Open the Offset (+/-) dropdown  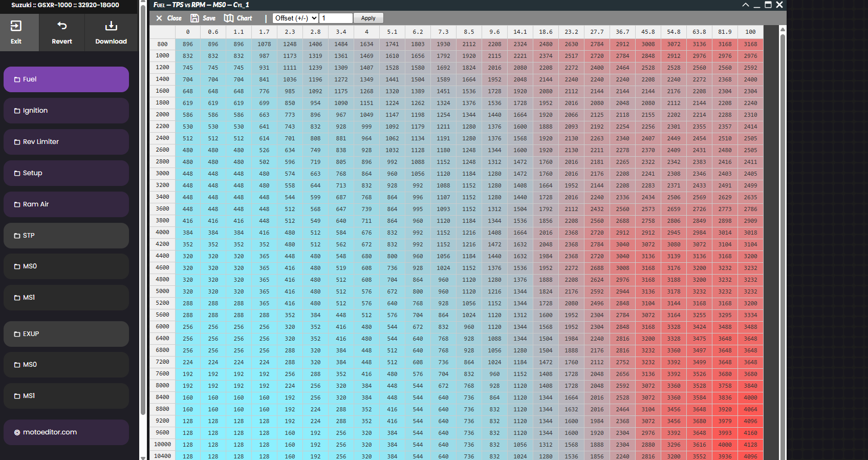point(295,18)
